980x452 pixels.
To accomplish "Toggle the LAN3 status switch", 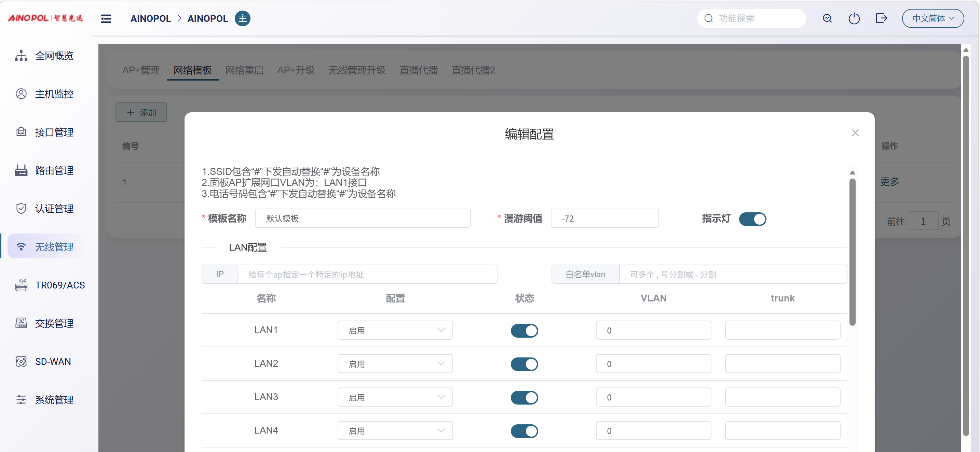I will click(x=524, y=397).
